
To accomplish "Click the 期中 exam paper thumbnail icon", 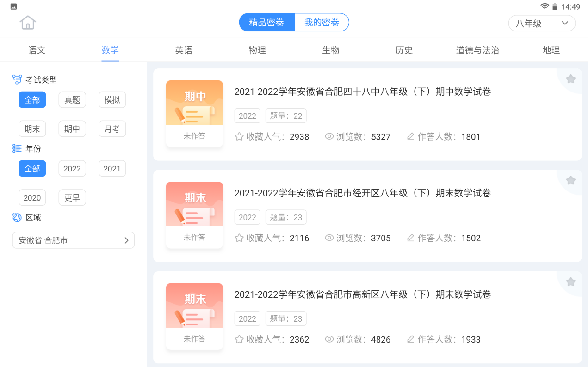I will (x=194, y=103).
